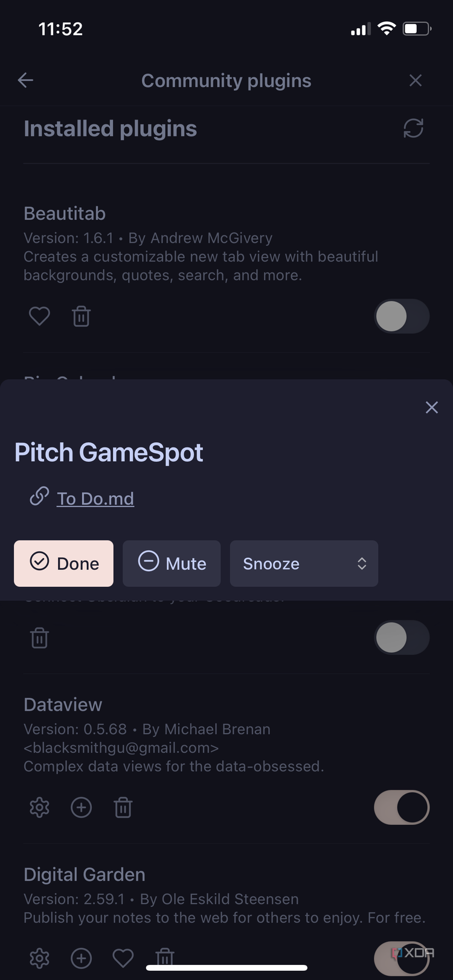The image size is (453, 980).
Task: Mute the Pitch GameSpot reminder
Action: [x=172, y=563]
